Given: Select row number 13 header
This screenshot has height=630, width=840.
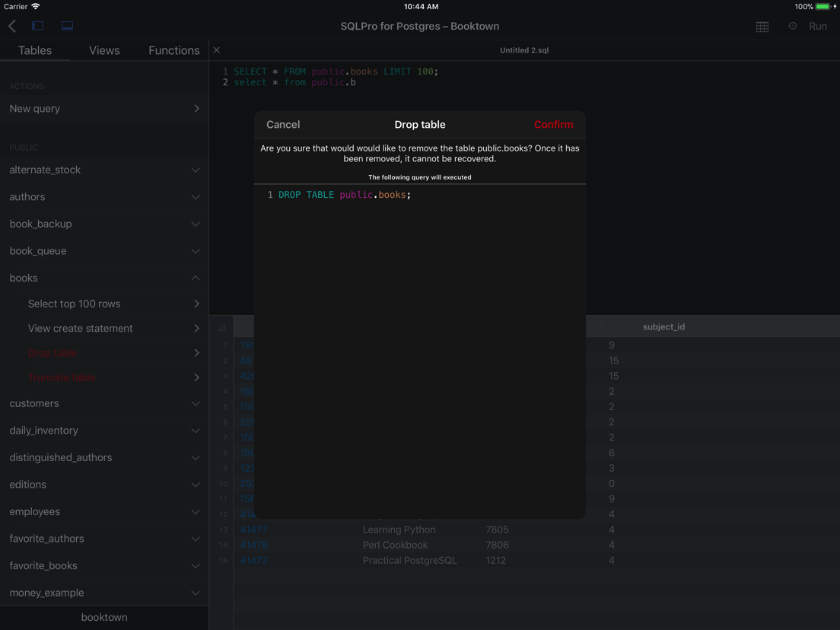Looking at the screenshot, I should click(x=223, y=530).
